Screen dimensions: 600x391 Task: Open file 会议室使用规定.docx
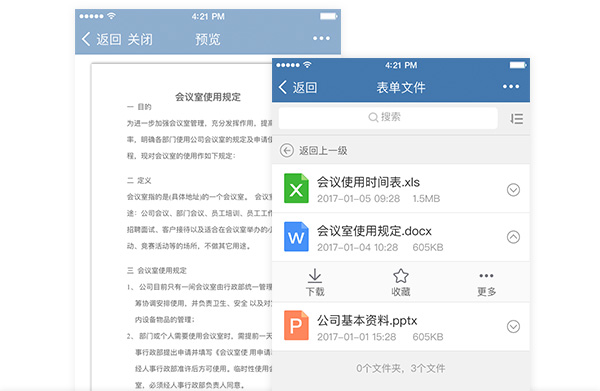374,231
